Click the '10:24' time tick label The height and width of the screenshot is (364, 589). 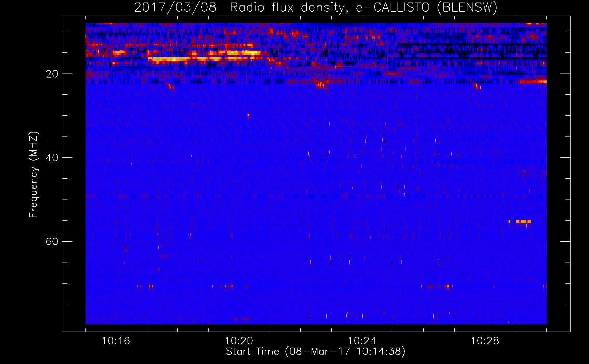click(x=362, y=341)
